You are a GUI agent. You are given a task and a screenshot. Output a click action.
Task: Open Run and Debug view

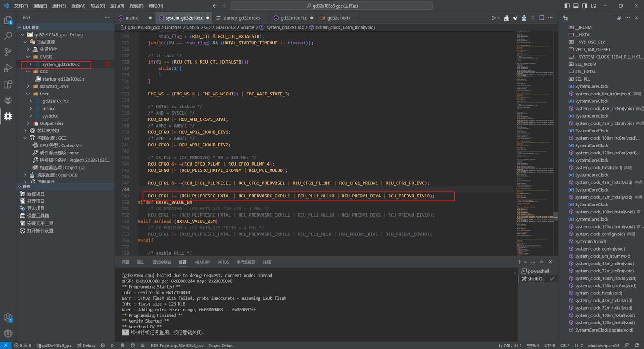(8, 68)
